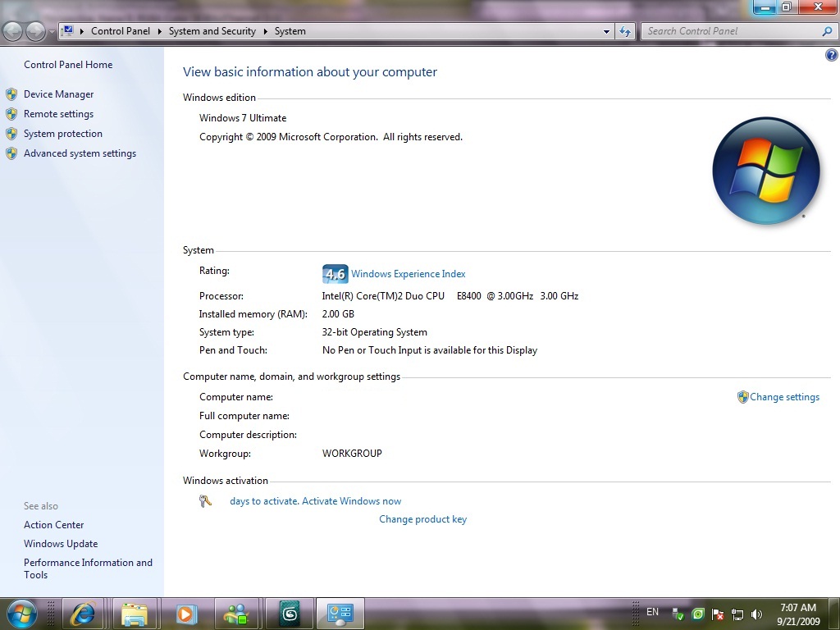Select System and Security breadcrumb
This screenshot has width=840, height=630.
pos(212,31)
